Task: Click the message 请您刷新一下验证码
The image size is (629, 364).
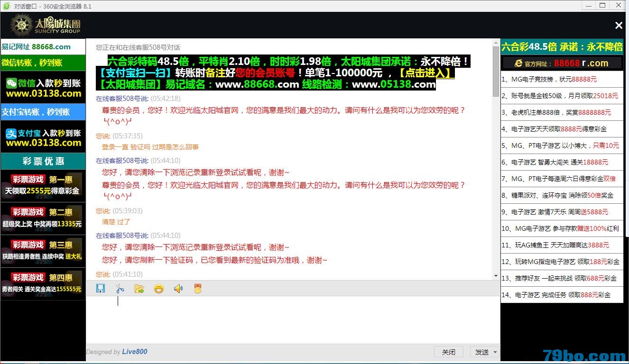Action: tap(214, 260)
